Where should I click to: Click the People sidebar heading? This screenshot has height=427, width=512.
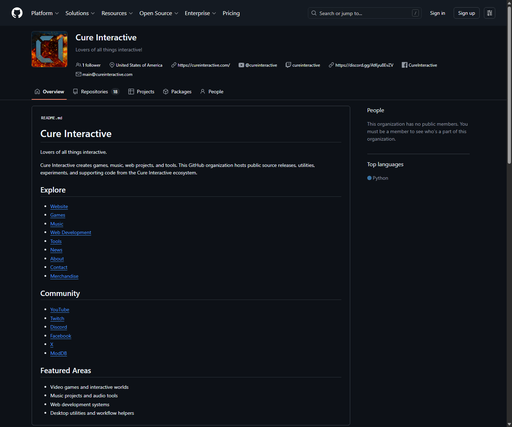(x=375, y=110)
